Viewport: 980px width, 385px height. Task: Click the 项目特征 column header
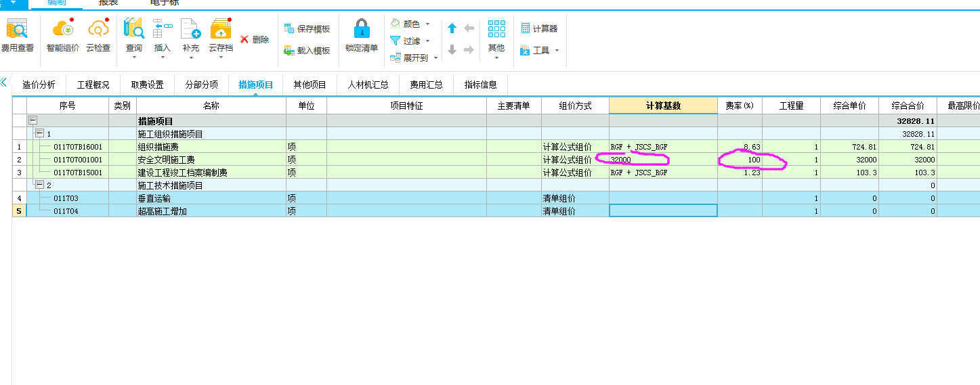(406, 106)
